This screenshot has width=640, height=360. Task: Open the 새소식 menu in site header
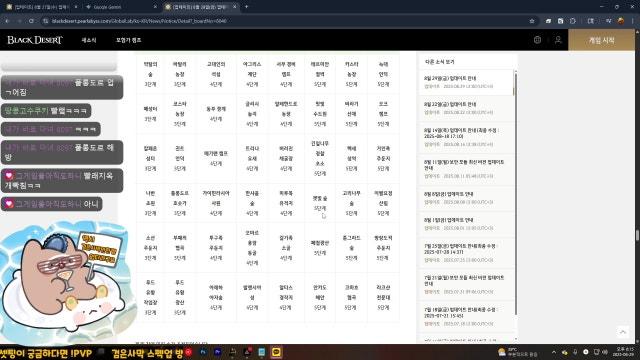[x=89, y=40]
